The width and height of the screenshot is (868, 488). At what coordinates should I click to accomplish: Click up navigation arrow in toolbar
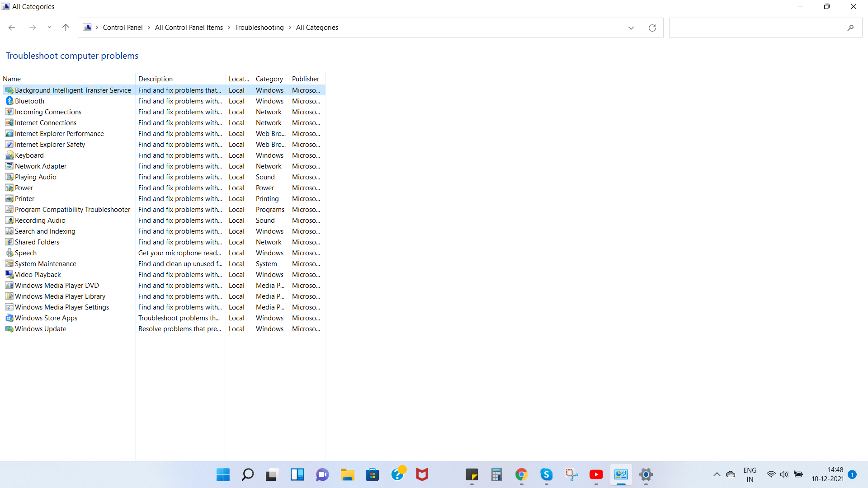pyautogui.click(x=66, y=28)
